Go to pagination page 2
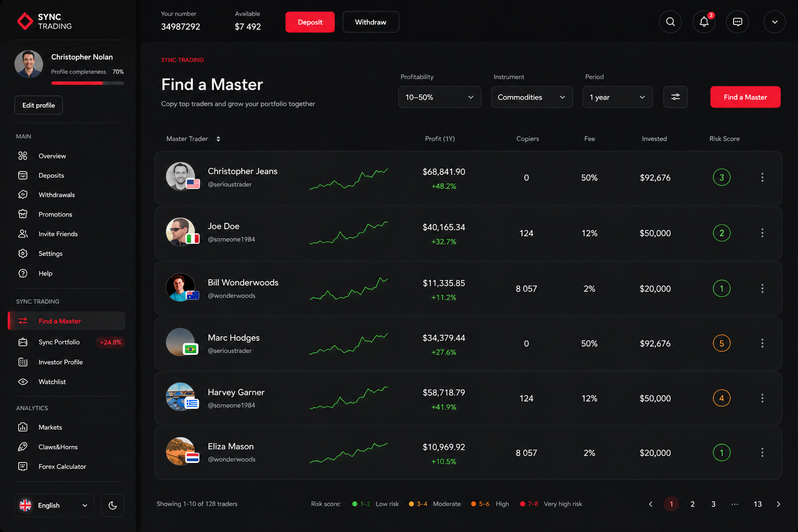 [x=693, y=504]
